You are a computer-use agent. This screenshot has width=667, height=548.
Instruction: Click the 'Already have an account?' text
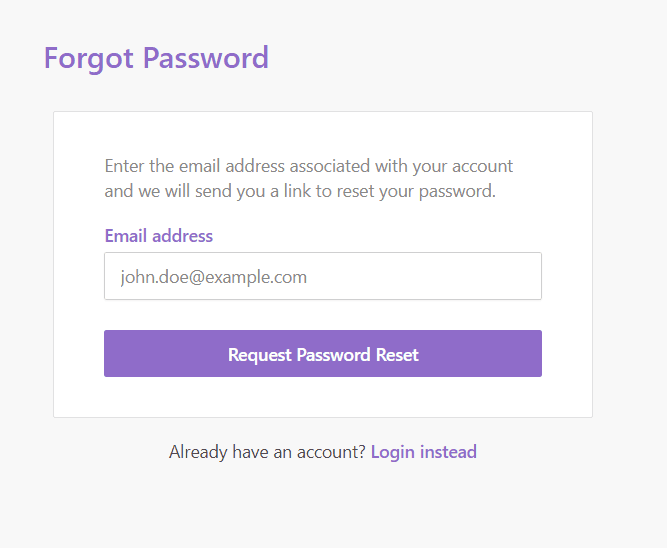tap(267, 452)
